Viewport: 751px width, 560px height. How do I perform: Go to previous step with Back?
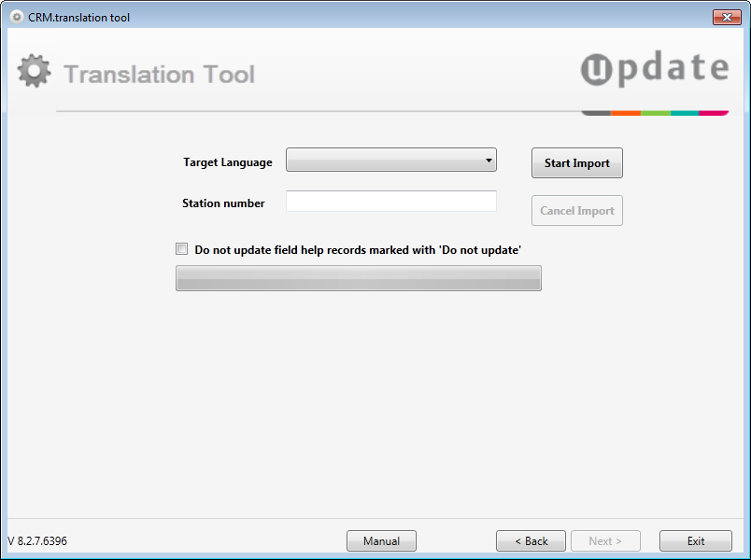coord(531,540)
